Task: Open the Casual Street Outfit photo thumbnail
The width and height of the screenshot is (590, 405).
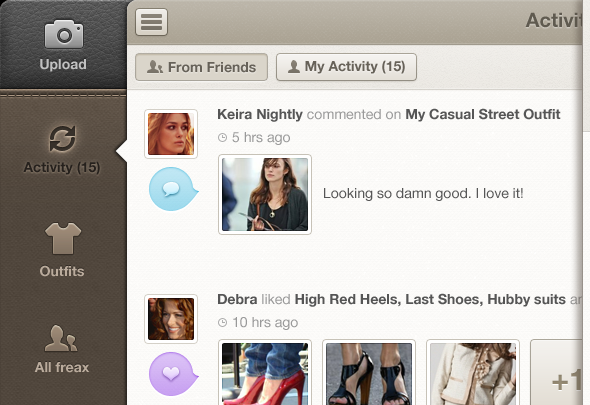Action: tap(265, 194)
